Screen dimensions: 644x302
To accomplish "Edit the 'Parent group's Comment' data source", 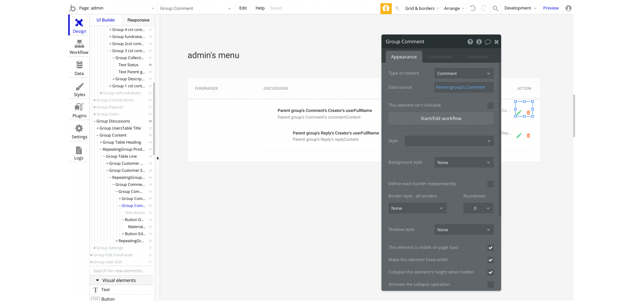I will click(464, 87).
